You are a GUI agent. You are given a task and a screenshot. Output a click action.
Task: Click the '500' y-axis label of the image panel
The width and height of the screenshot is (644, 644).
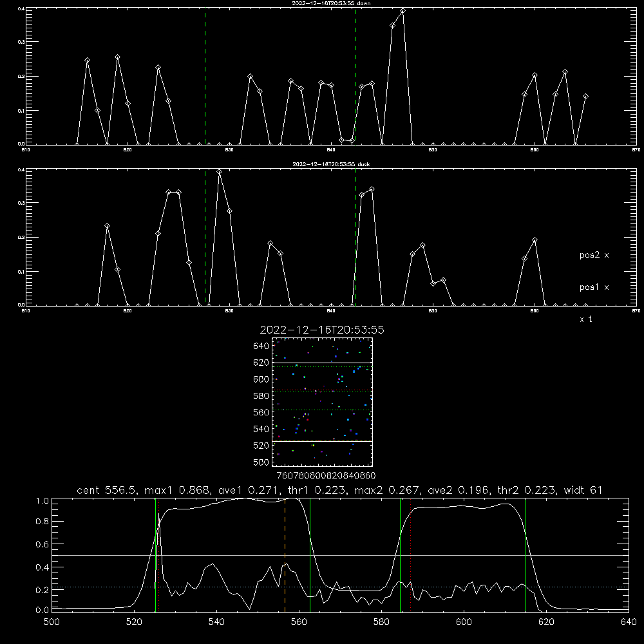pyautogui.click(x=261, y=462)
